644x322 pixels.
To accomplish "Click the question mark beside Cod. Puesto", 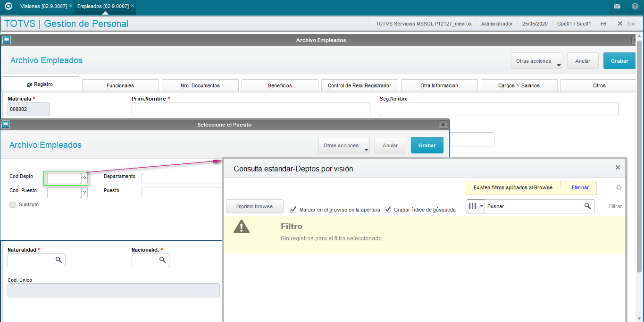I will click(84, 193).
